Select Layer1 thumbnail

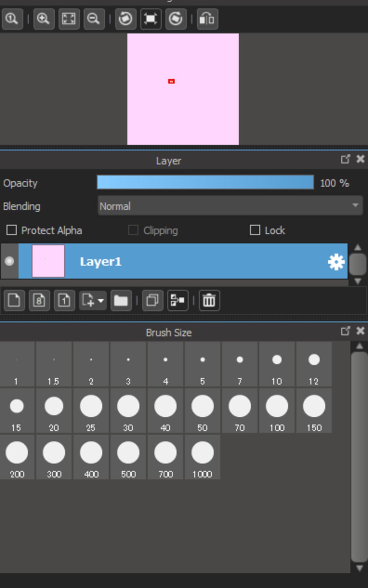point(48,261)
